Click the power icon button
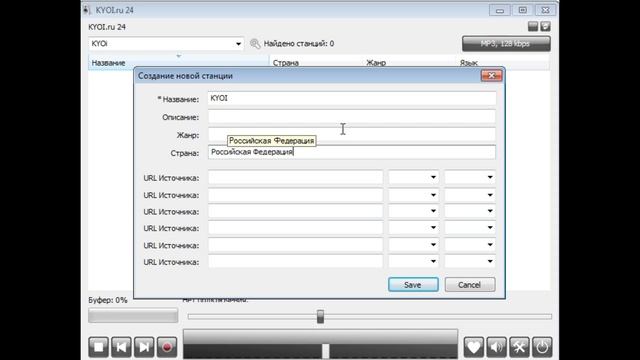640x360 pixels. 542,347
